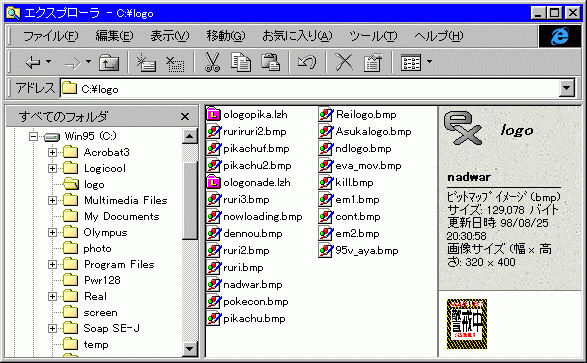This screenshot has width=587, height=363.
Task: Expand the Multimedia Files folder
Action: [x=52, y=201]
